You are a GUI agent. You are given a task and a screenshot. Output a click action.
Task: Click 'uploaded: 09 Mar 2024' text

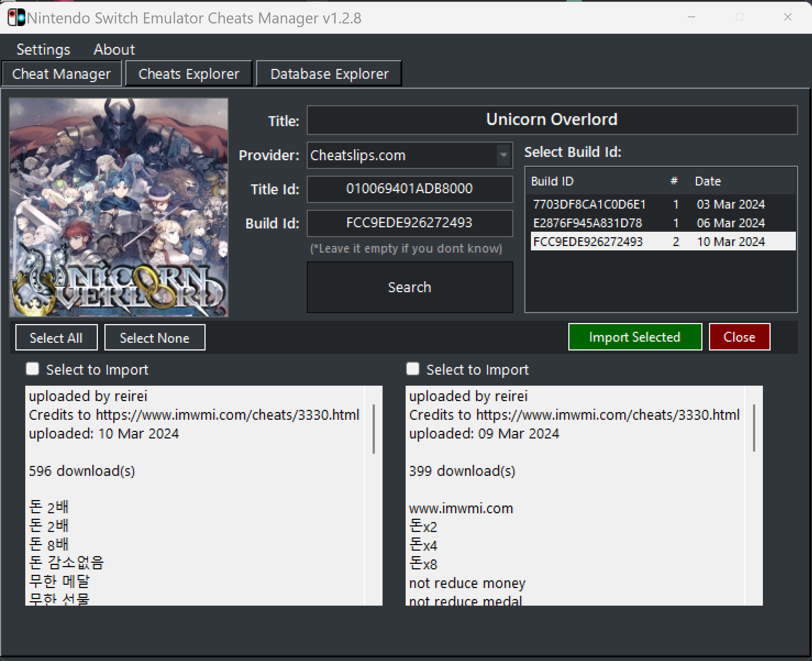[x=484, y=434]
